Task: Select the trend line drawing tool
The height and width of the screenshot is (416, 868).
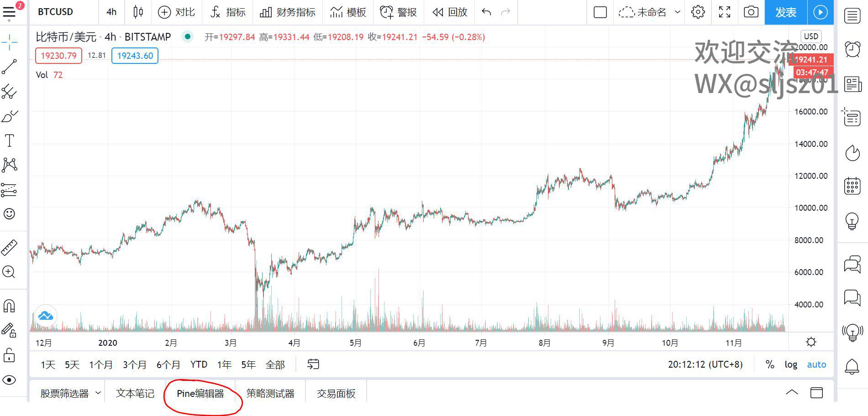Action: point(9,67)
